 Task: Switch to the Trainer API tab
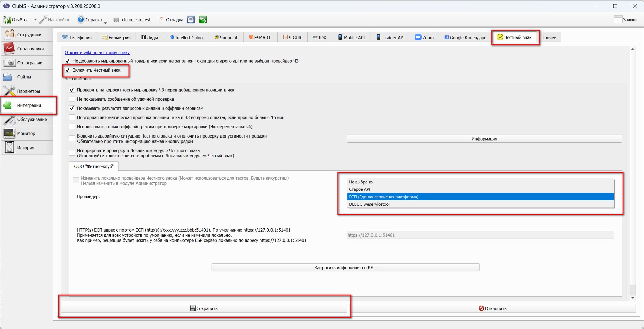[390, 37]
